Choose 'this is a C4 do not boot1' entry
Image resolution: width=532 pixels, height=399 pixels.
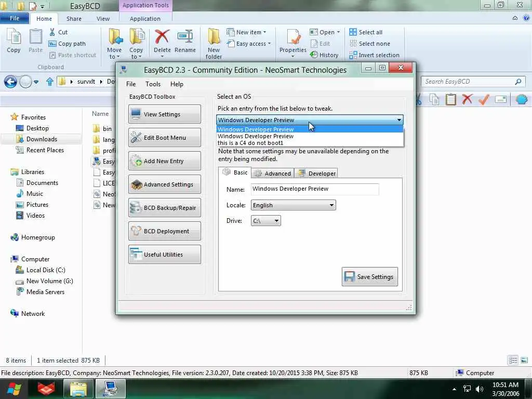click(310, 143)
